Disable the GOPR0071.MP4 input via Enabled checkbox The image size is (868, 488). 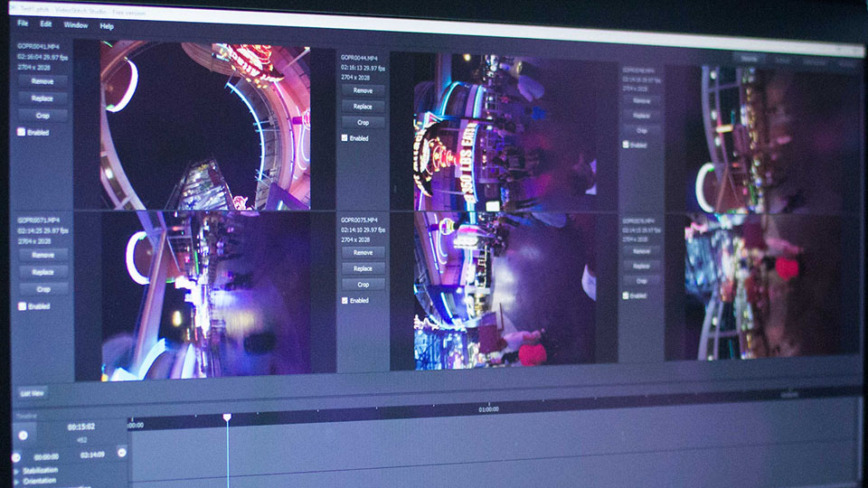point(22,306)
